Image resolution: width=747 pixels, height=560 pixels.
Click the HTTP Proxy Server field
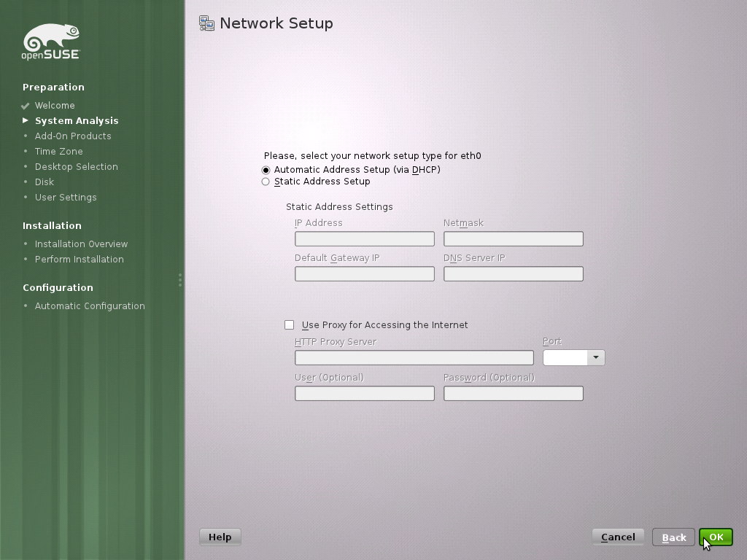point(414,357)
